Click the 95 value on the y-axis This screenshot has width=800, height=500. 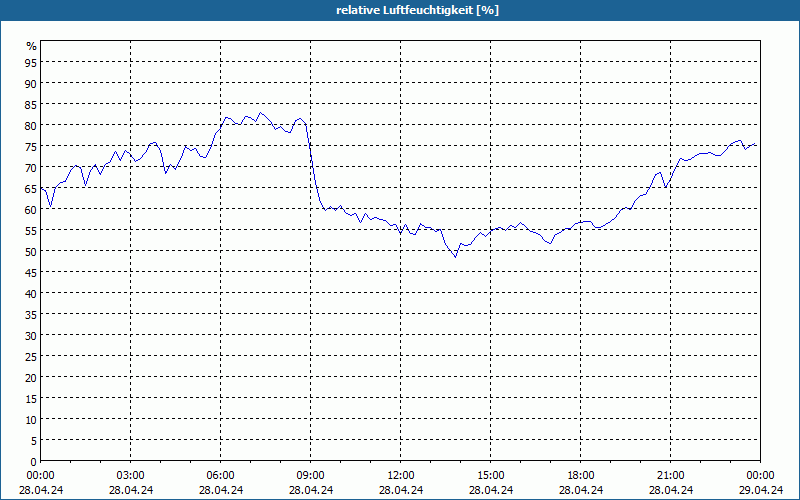point(31,62)
